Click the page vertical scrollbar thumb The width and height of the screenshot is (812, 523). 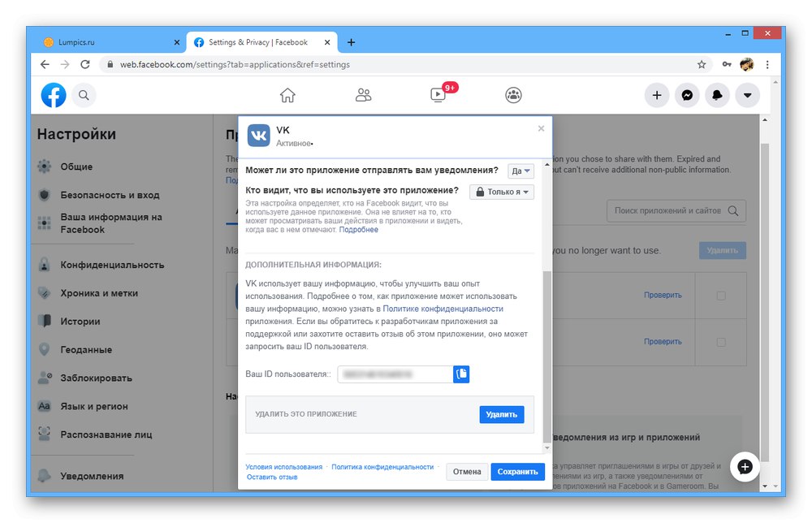(765, 303)
